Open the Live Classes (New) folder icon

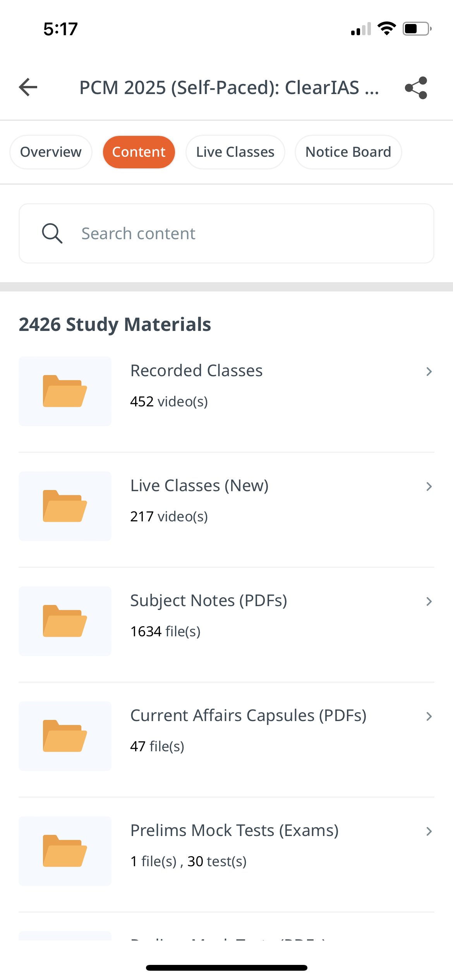pyautogui.click(x=65, y=506)
